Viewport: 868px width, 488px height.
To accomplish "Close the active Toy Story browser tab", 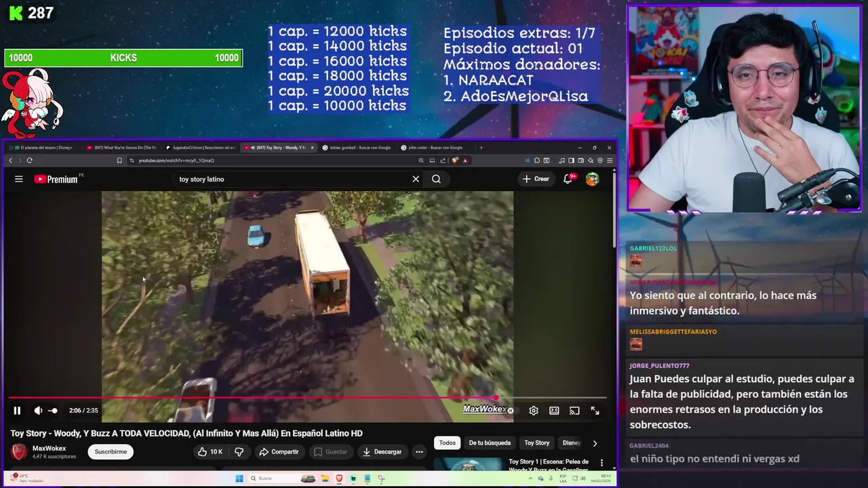I will point(313,148).
